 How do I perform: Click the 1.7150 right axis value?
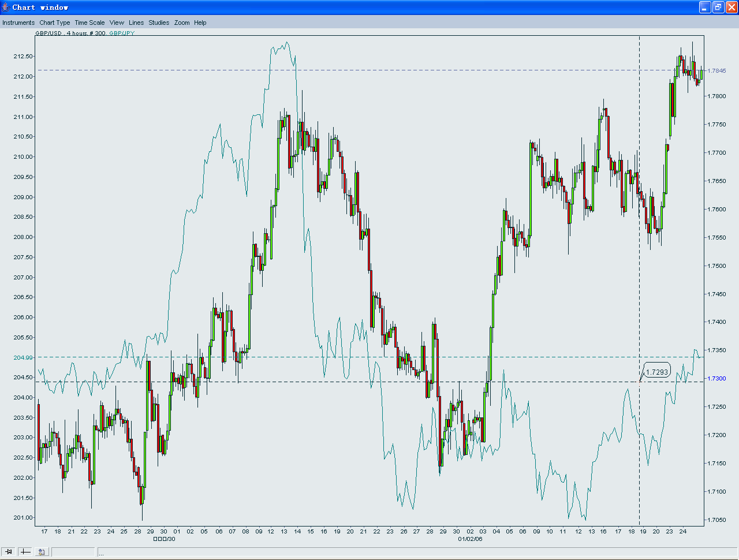tap(717, 464)
